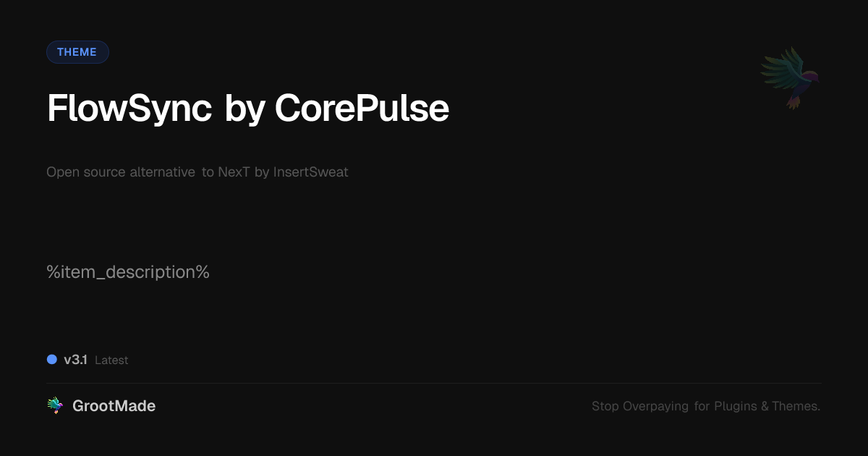Click the ampersand in the footer tagline
The image size is (868, 456).
click(765, 406)
